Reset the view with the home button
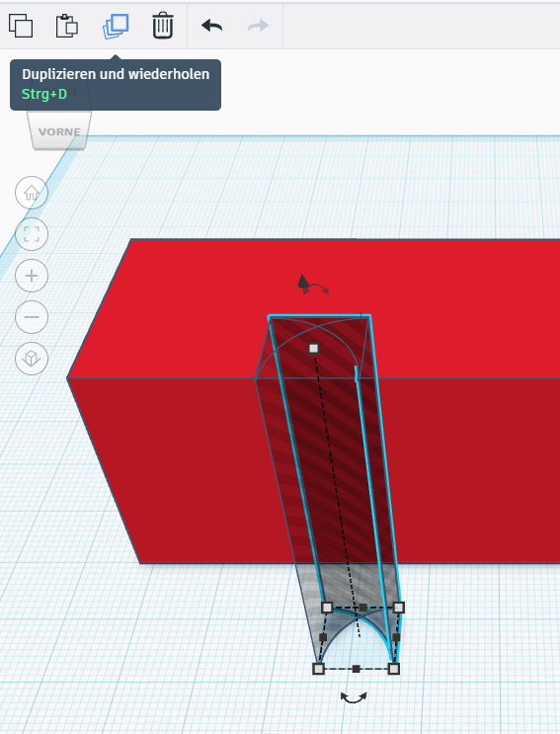Screen dimensions: 560x734 (32, 193)
